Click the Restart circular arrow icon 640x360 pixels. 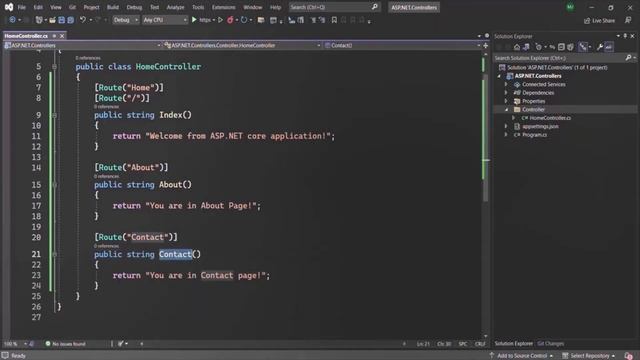click(x=244, y=20)
